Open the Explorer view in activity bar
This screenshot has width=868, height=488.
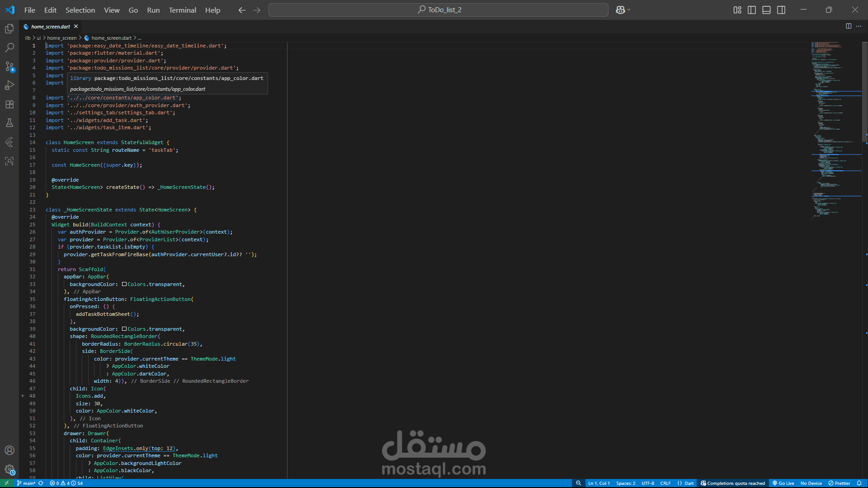[9, 29]
